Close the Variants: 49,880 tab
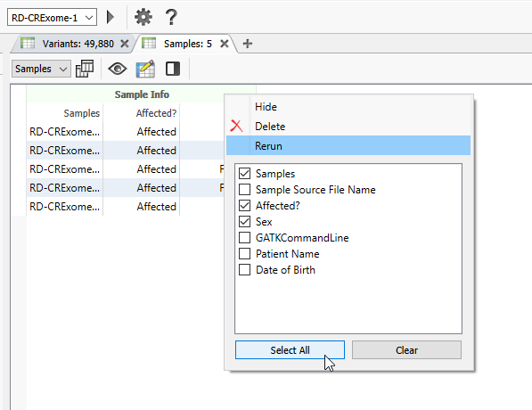Image resolution: width=532 pixels, height=410 pixels. point(125,44)
